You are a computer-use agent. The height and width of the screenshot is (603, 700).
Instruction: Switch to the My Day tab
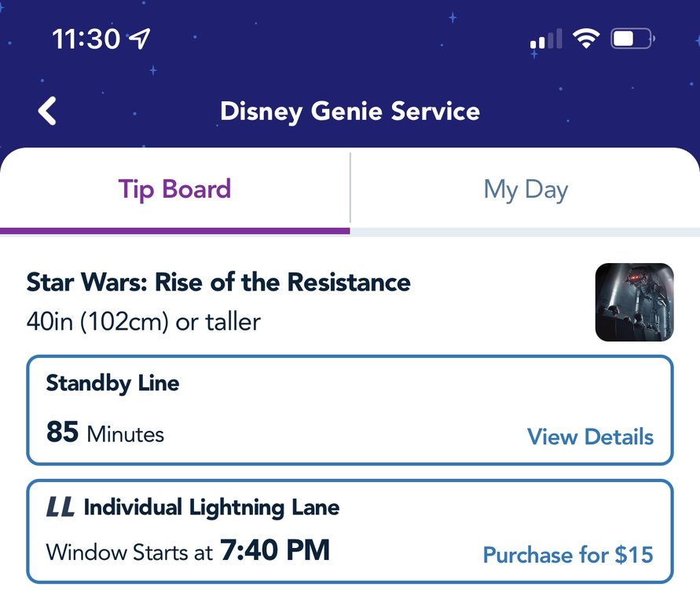coord(525,189)
